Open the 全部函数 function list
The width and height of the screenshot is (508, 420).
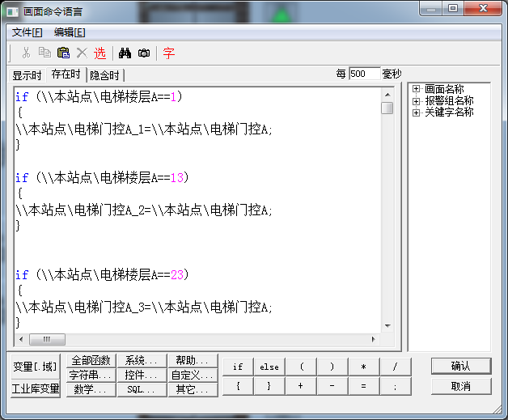pos(91,360)
